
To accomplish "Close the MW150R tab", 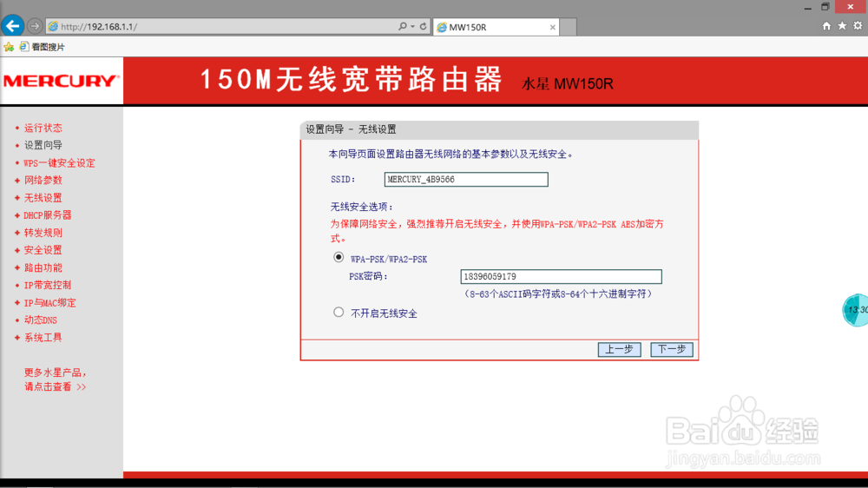I will tap(552, 27).
